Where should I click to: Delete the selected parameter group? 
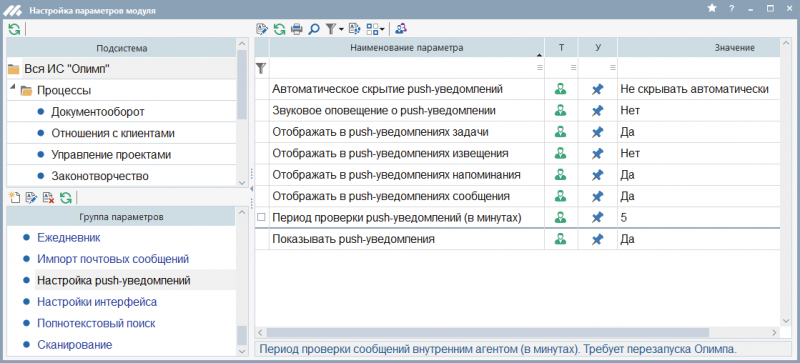pos(48,198)
